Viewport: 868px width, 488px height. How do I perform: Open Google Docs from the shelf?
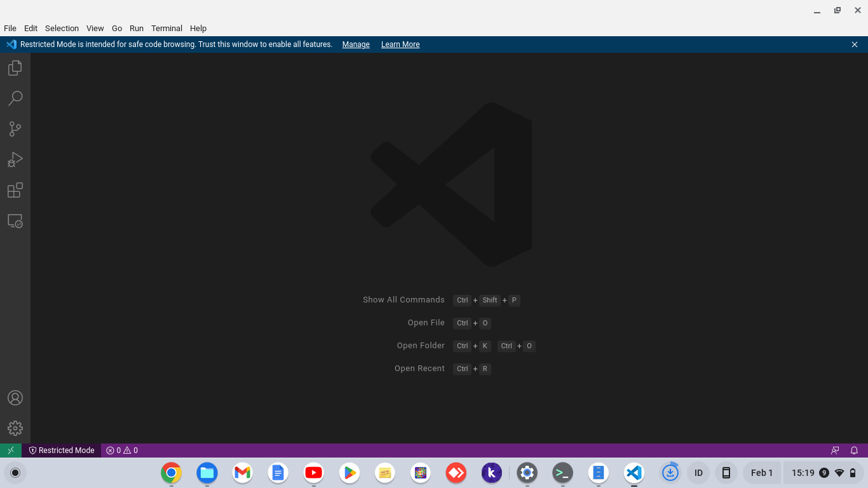(x=278, y=473)
